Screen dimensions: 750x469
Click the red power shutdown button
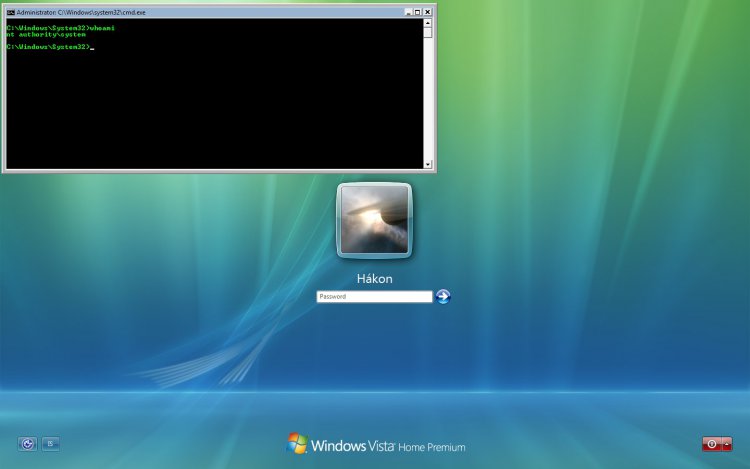(711, 444)
